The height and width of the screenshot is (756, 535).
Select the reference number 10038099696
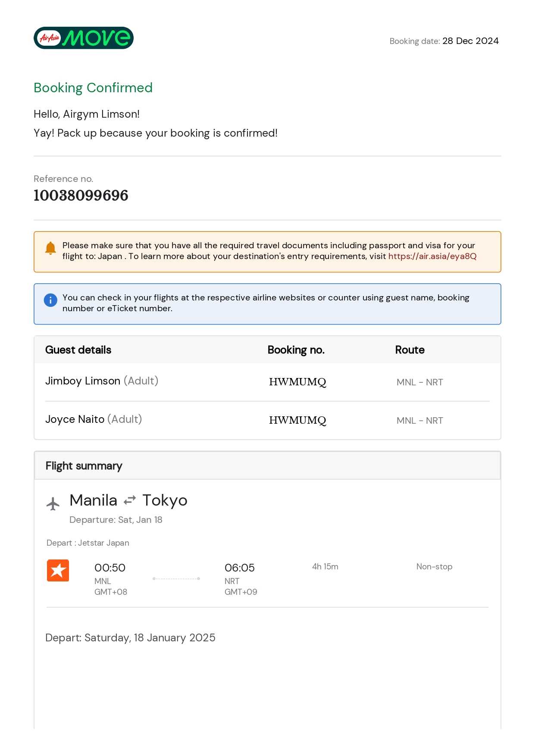tap(81, 196)
